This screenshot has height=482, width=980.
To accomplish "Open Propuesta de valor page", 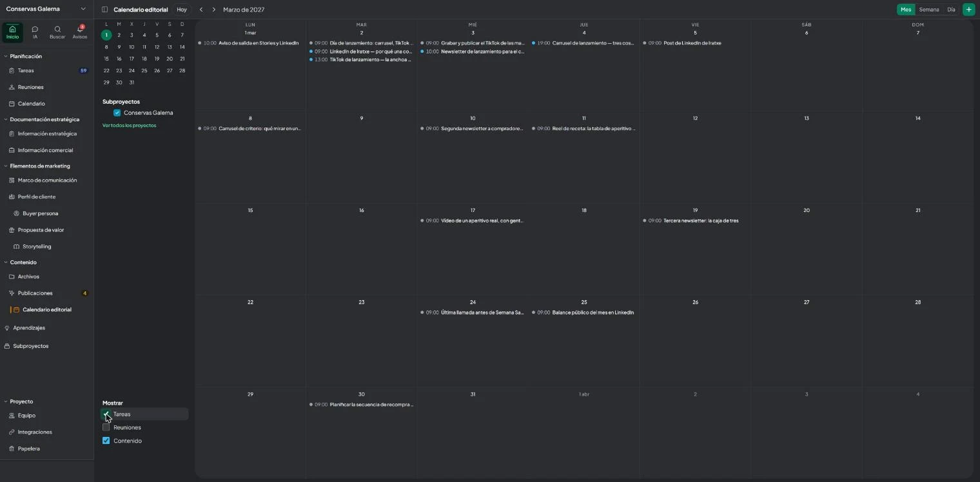I will pos(46,230).
